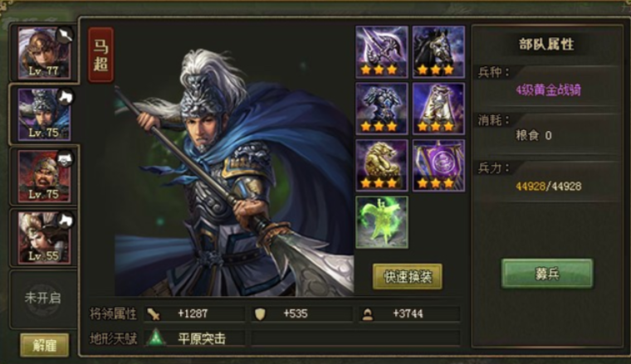Choose the red-background Lv.75 general portrait
The height and width of the screenshot is (364, 631).
44,177
